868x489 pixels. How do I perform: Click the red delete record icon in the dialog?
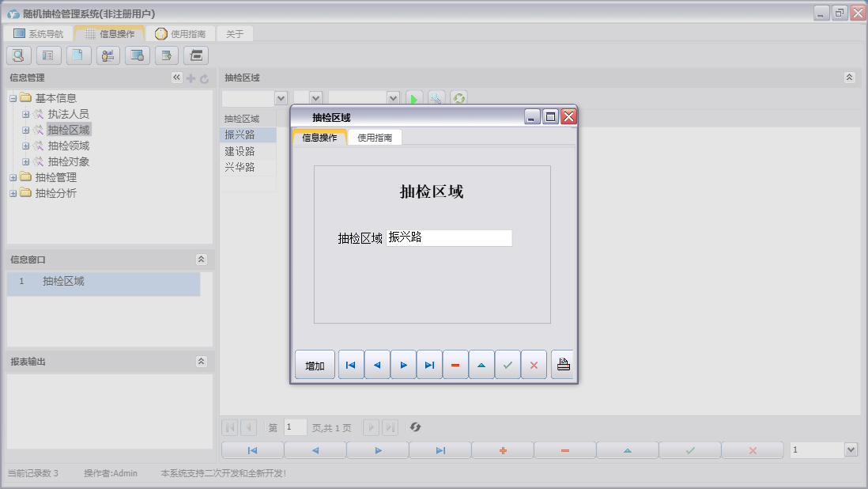[455, 364]
